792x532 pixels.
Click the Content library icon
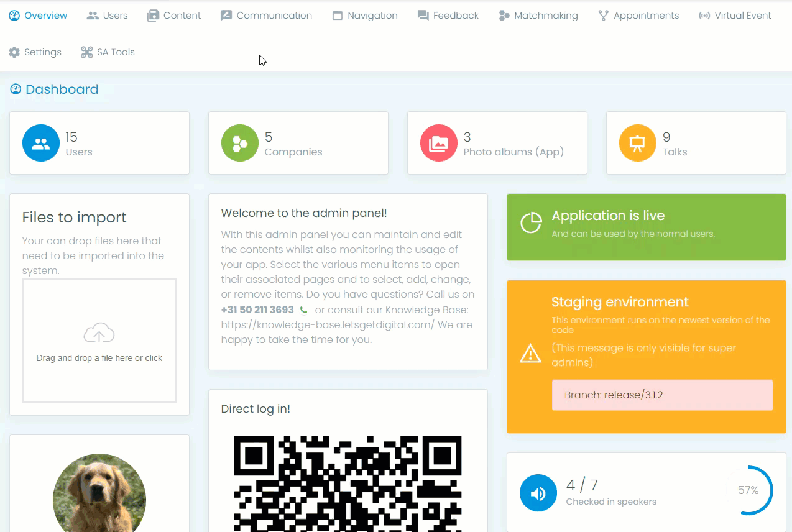153,16
